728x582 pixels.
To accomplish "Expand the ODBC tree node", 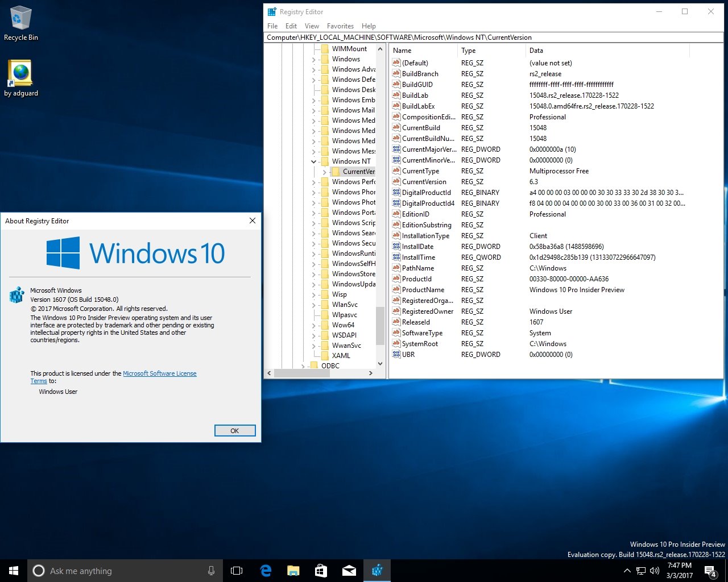I will (x=303, y=366).
